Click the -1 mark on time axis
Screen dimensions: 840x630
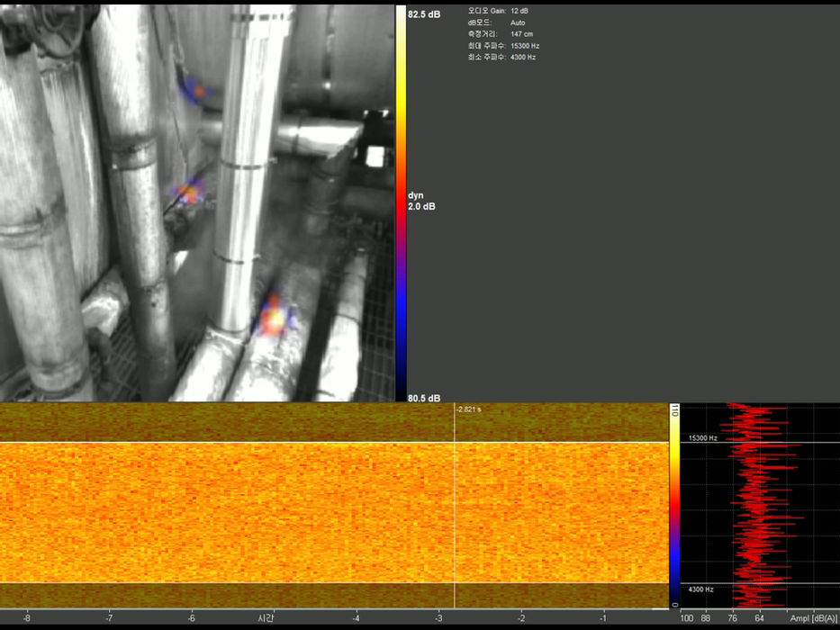click(603, 618)
